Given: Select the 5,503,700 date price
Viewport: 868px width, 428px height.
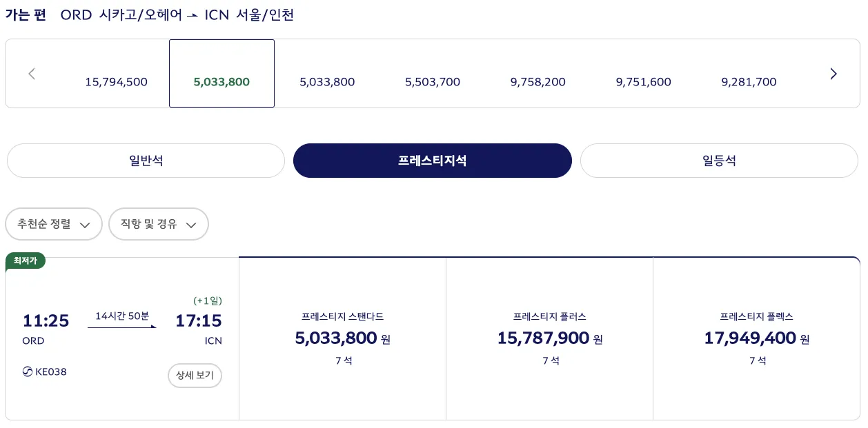Looking at the screenshot, I should tap(433, 82).
